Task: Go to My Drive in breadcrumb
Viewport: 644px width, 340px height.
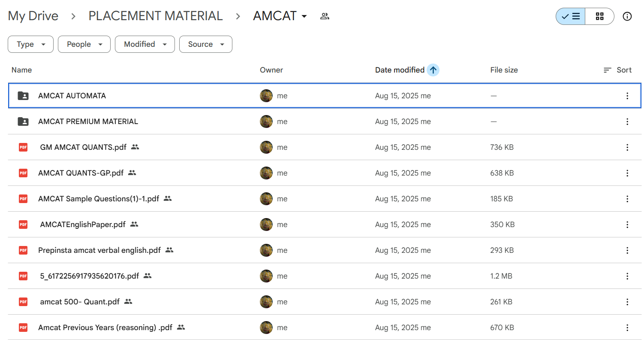Action: click(x=33, y=16)
